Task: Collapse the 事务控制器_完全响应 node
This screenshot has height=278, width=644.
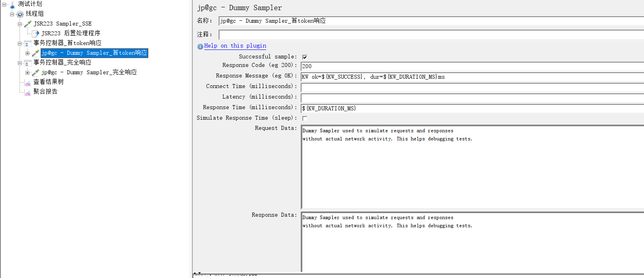Action: pyautogui.click(x=20, y=63)
